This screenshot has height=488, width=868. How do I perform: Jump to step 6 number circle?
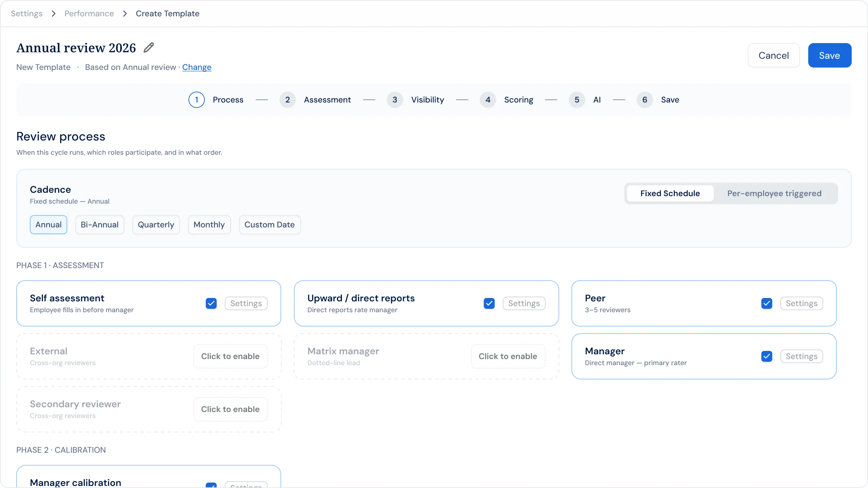click(645, 100)
